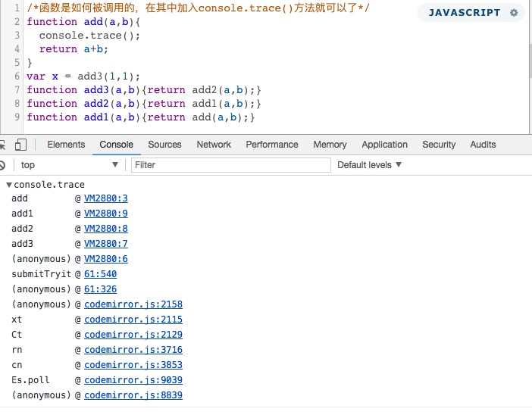The image size is (532, 418).
Task: Open the top context dropdown
Action: coord(70,165)
